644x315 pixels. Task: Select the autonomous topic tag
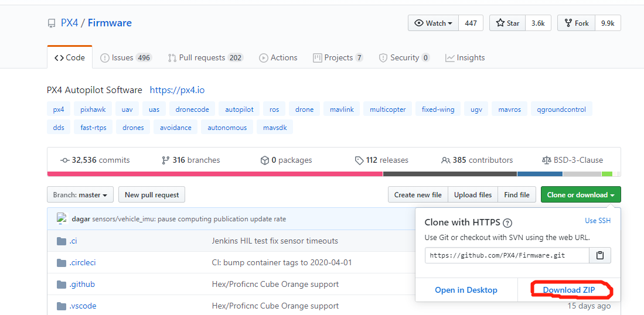pyautogui.click(x=227, y=128)
